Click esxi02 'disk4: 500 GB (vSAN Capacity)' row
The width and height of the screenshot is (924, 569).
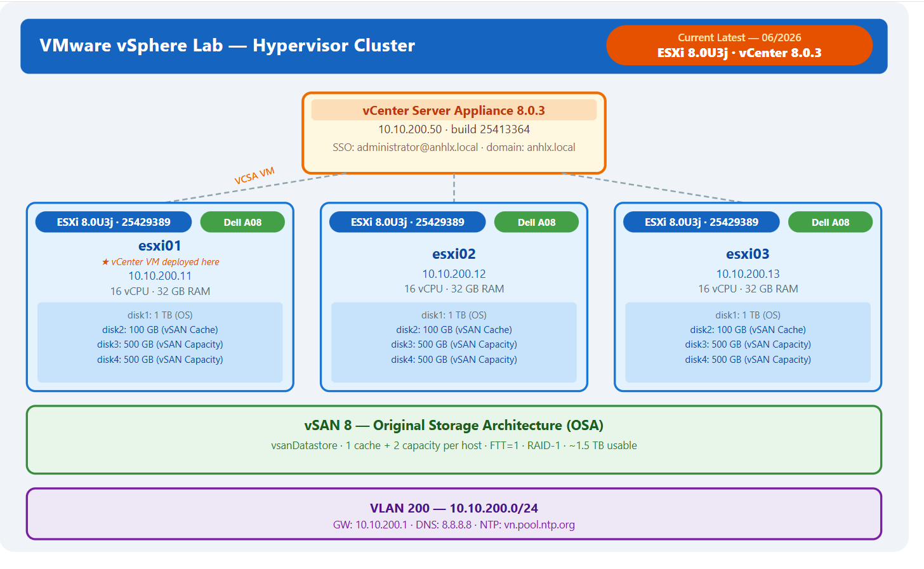tap(454, 360)
